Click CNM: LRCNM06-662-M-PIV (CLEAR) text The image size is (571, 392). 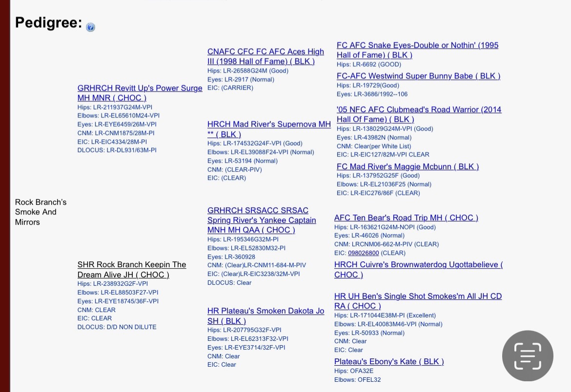[387, 244]
